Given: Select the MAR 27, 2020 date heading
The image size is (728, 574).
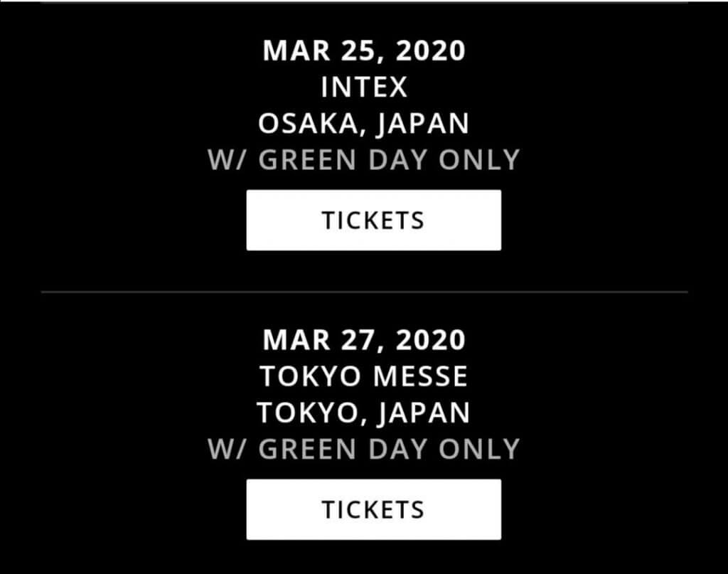Looking at the screenshot, I should [364, 340].
